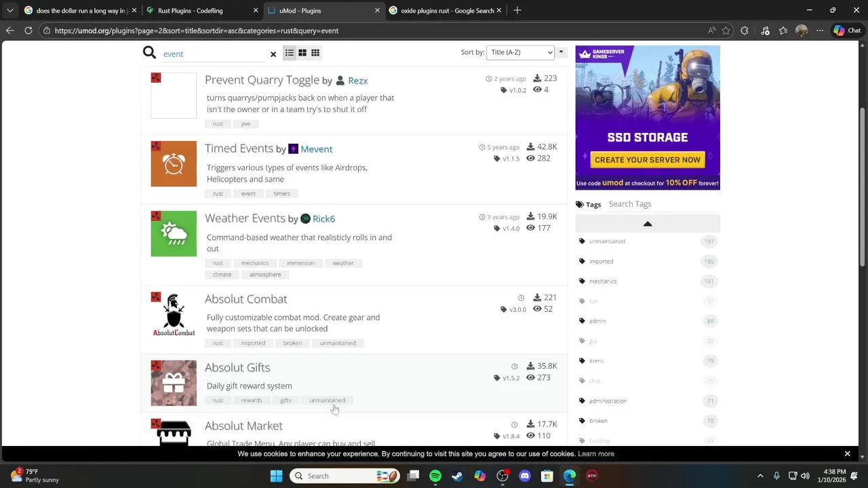The image size is (868, 488).
Task: Collapse the Tags list with the up arrow
Action: click(648, 224)
